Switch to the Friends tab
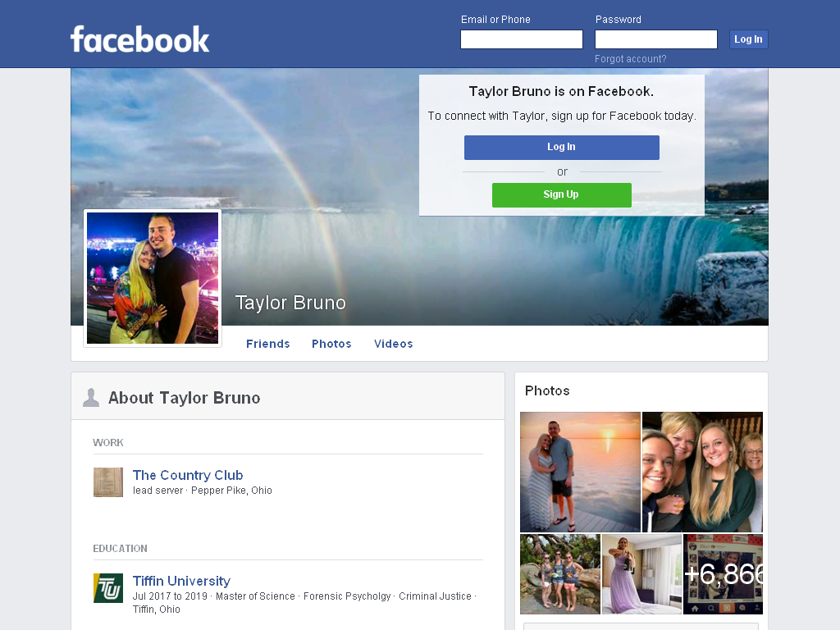Image resolution: width=840 pixels, height=630 pixels. tap(268, 344)
